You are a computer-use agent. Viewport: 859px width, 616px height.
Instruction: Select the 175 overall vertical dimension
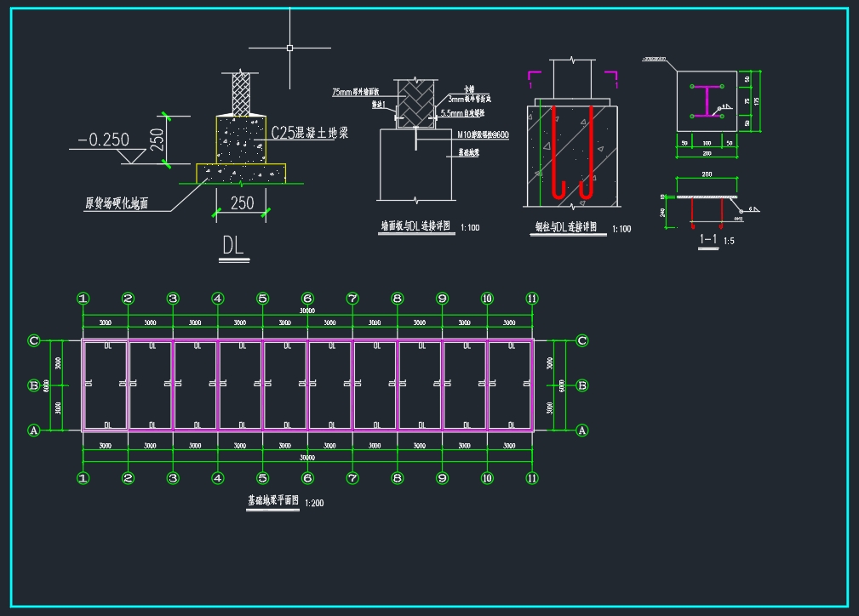click(757, 101)
